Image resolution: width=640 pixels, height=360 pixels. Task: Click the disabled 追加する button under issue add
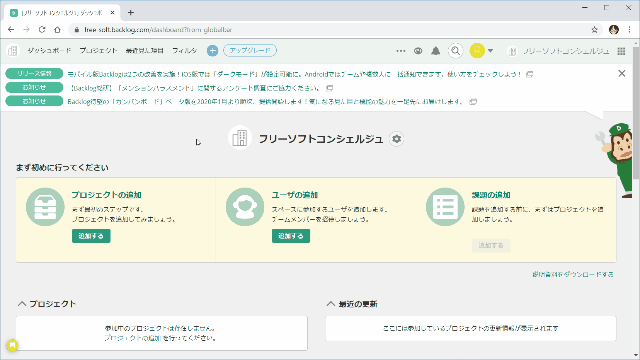pyautogui.click(x=491, y=245)
